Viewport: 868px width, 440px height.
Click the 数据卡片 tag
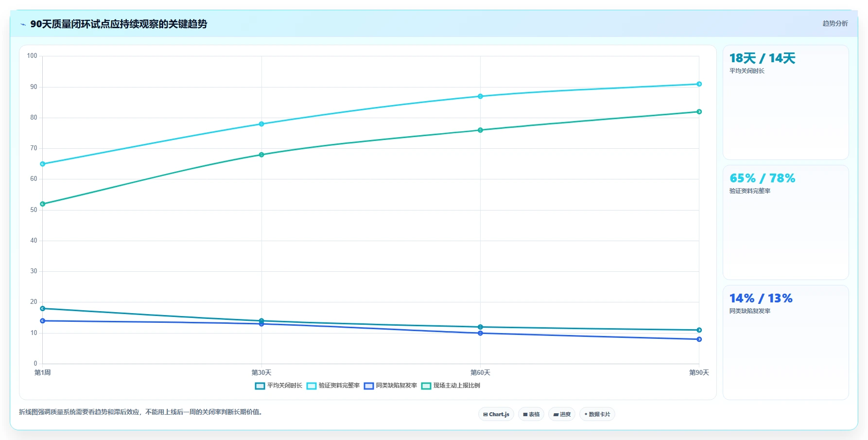[x=597, y=414]
